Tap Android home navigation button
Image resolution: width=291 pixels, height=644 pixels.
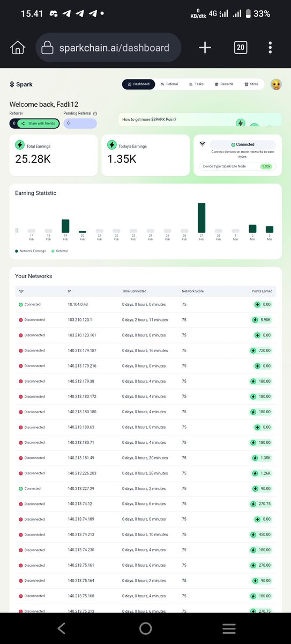click(145, 628)
